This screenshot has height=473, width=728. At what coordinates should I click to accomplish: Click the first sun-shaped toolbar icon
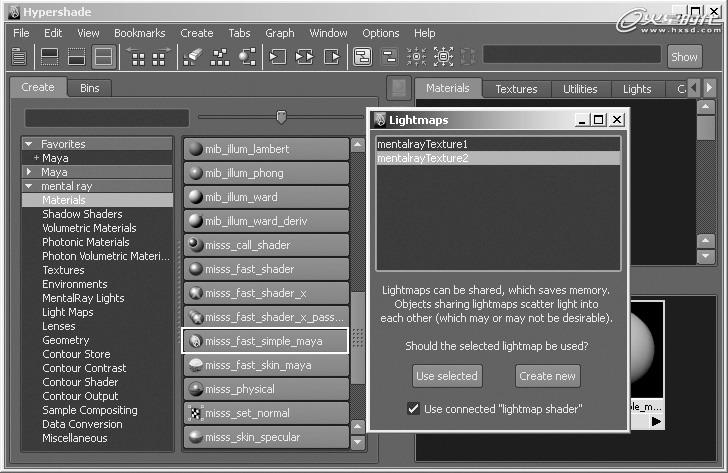[x=416, y=57]
